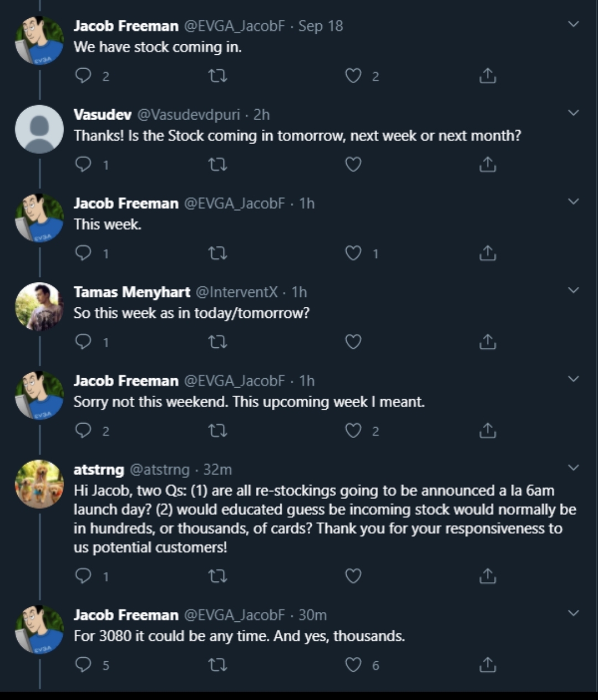Screen dimensions: 598x700
Task: Like atstrng's re-stocking questions tweet
Action: tap(353, 577)
